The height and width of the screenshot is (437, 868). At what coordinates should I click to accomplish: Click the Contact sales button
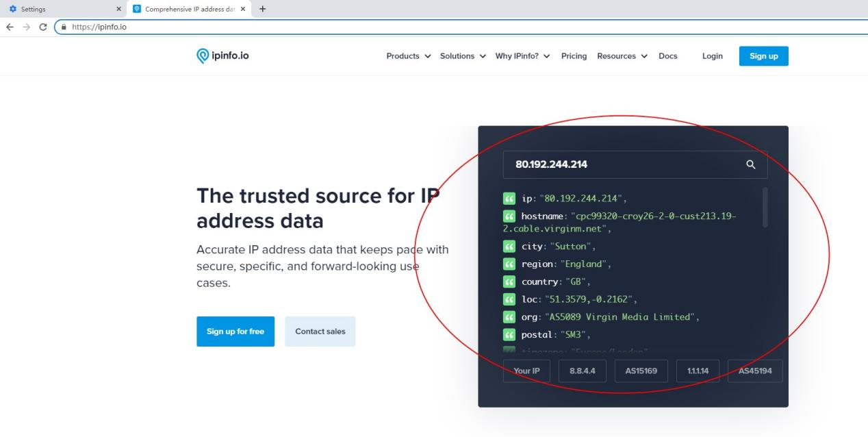pyautogui.click(x=320, y=332)
